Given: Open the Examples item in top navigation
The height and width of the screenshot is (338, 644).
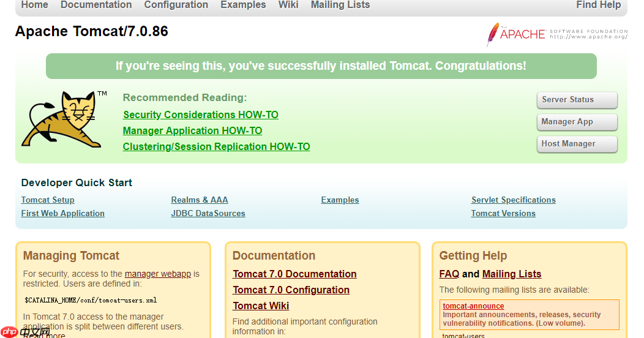Looking at the screenshot, I should click(x=243, y=5).
